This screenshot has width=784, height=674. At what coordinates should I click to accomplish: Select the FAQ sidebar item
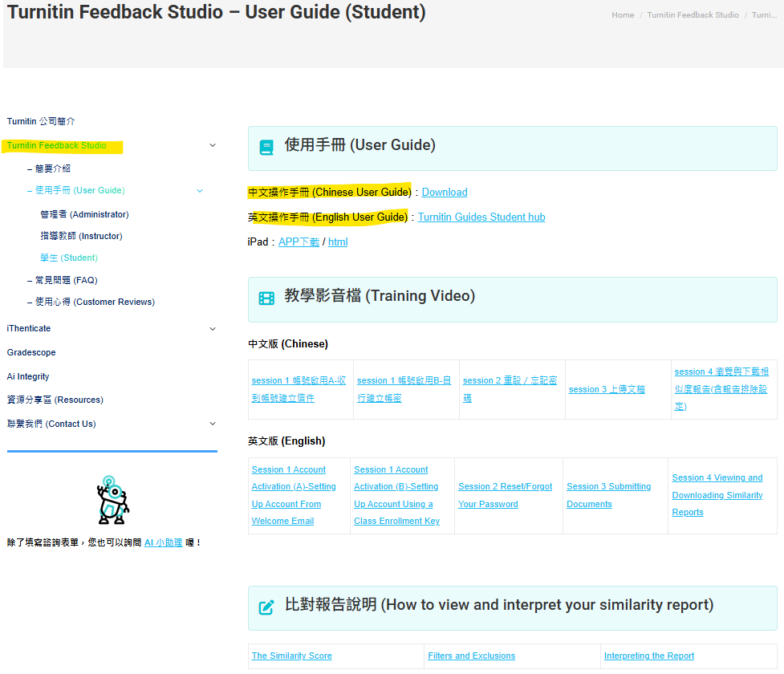tap(63, 281)
